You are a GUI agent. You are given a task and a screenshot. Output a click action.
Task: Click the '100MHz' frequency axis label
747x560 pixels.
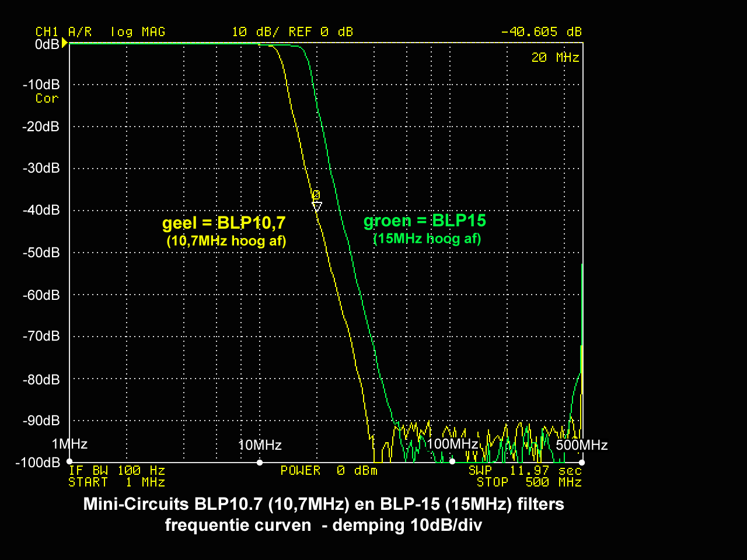click(452, 444)
